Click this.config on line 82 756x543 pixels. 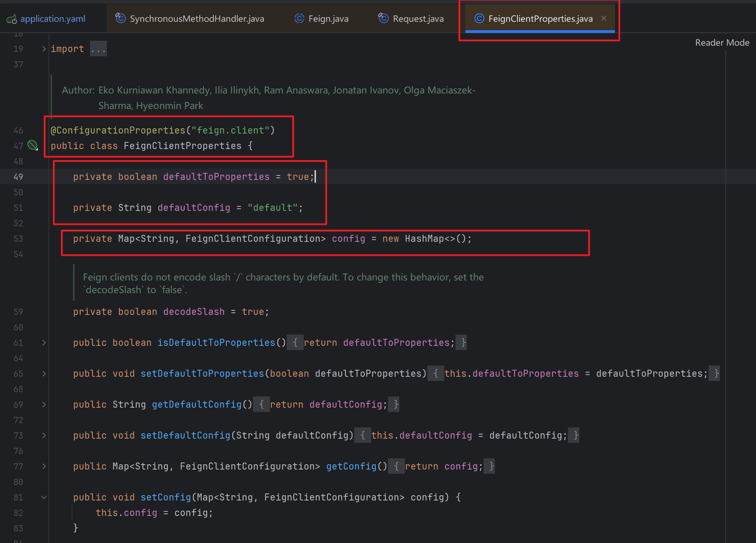pos(126,513)
